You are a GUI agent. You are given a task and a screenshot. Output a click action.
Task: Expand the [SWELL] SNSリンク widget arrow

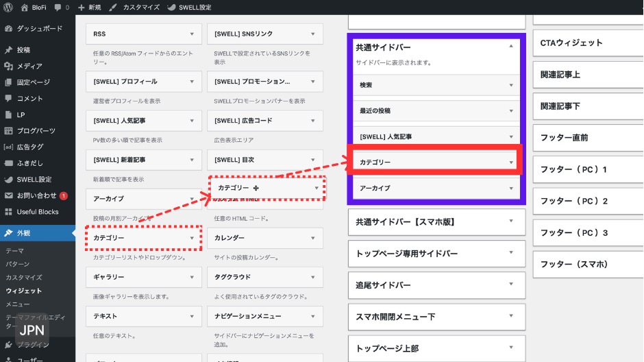[313, 34]
